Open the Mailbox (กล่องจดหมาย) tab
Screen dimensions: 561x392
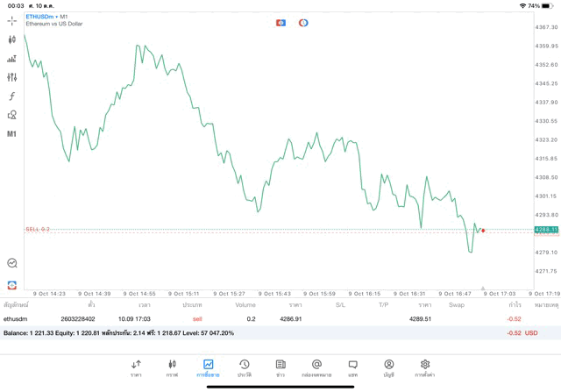pyautogui.click(x=316, y=367)
